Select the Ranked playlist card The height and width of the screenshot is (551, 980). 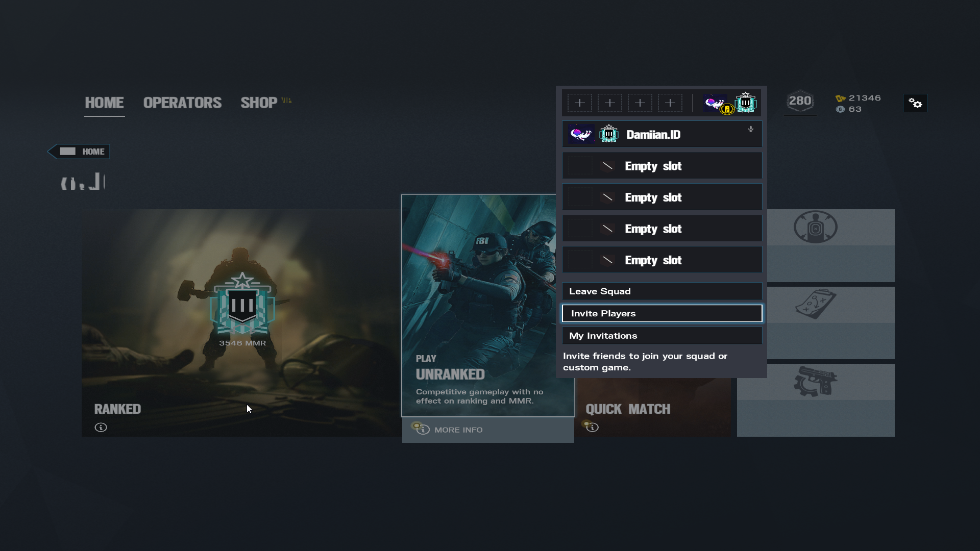tap(241, 322)
